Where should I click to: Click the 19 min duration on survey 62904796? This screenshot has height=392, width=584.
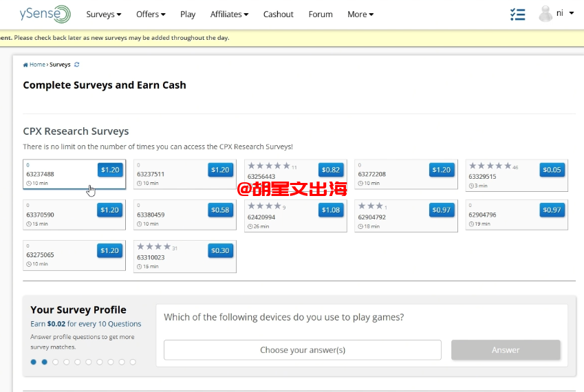coord(479,224)
